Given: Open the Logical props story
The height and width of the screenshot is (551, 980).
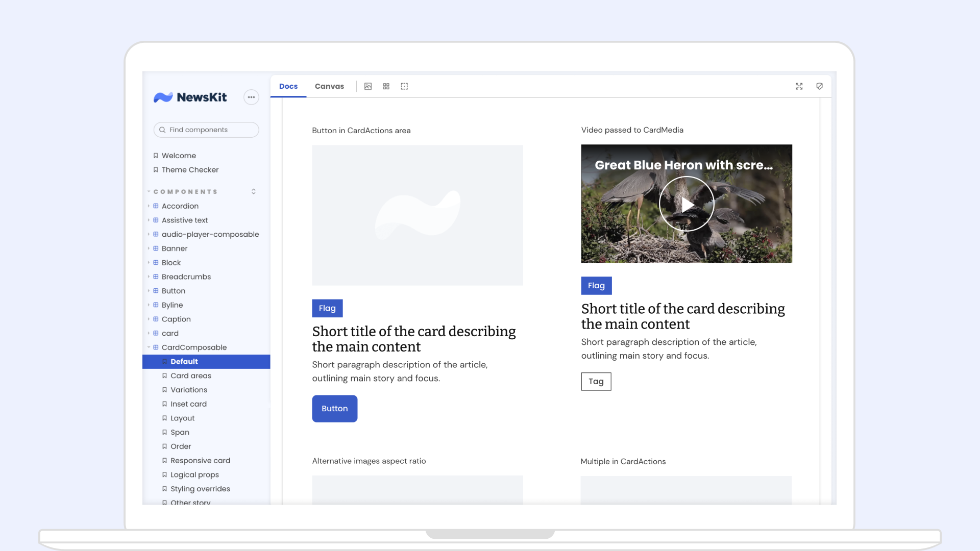Looking at the screenshot, I should (194, 474).
